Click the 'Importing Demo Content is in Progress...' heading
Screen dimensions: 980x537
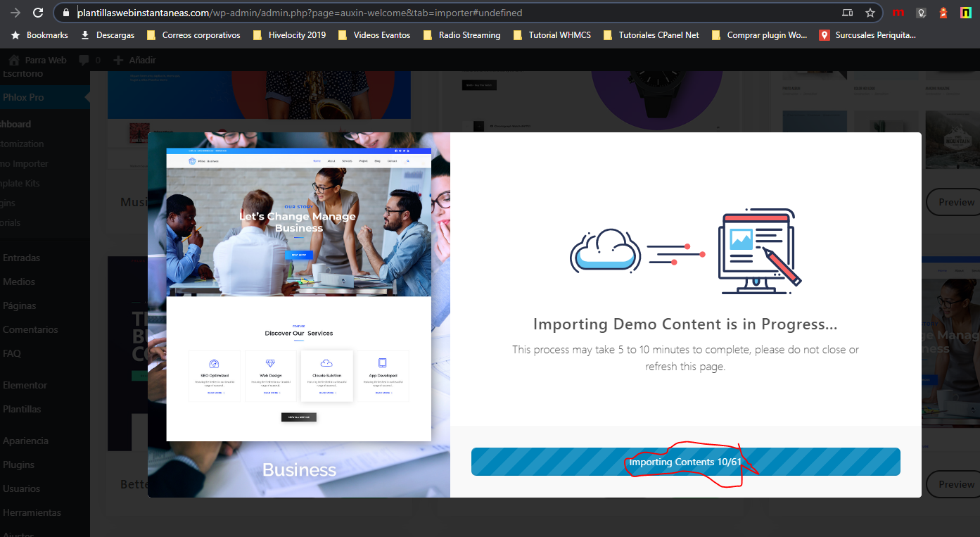685,324
